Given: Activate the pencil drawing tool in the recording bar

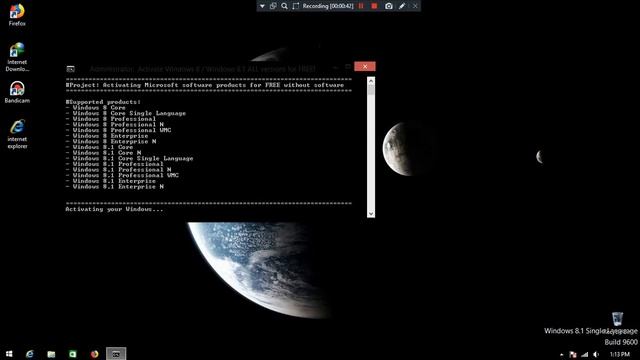Looking at the screenshot, I should (402, 6).
